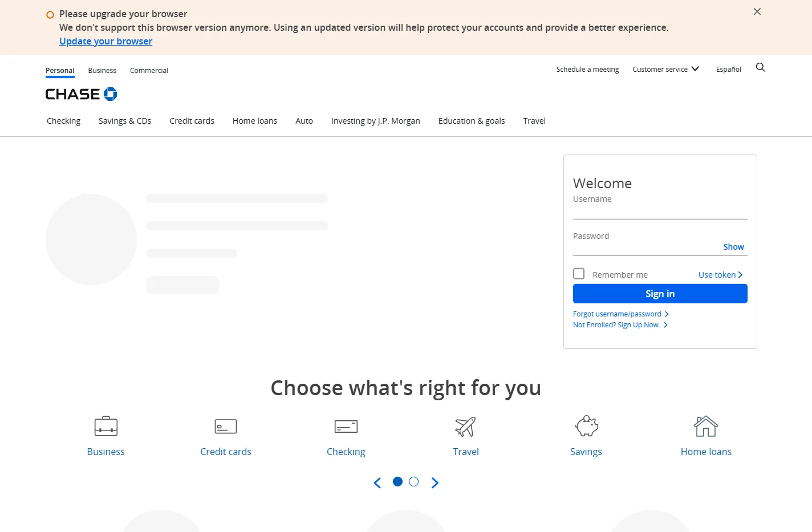Open the Business category text link
Screen dimensions: 812x532
coord(106,452)
